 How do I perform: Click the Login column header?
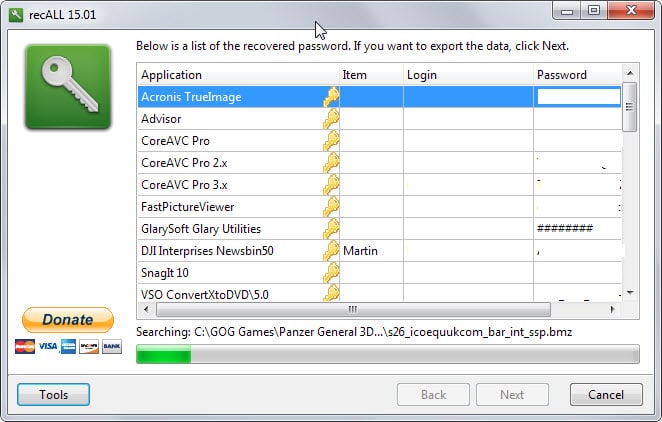click(467, 75)
